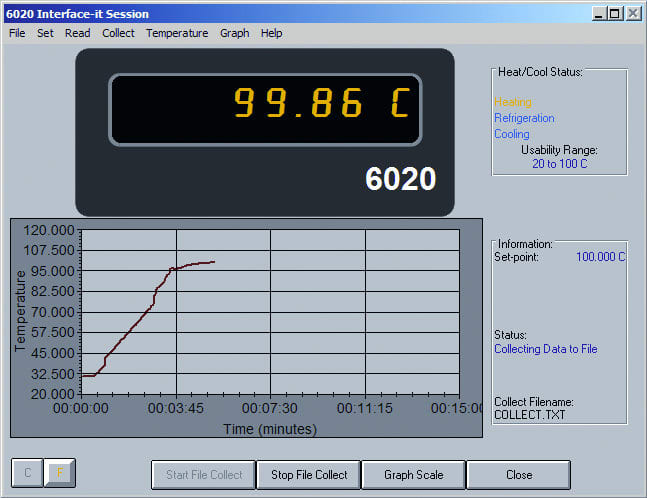Click the 00:07:30 time axis label
Viewport: 647px width, 498px height.
pos(269,408)
